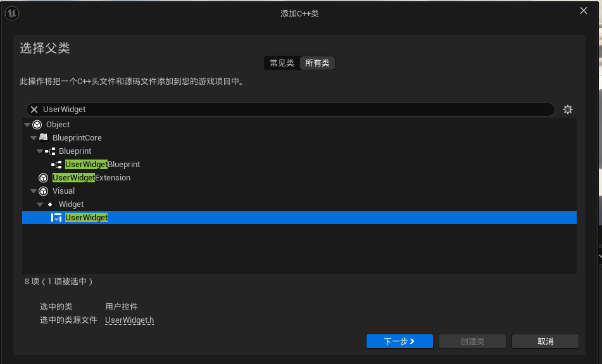Select the Visual tree row
This screenshot has width=602, height=364.
point(299,191)
